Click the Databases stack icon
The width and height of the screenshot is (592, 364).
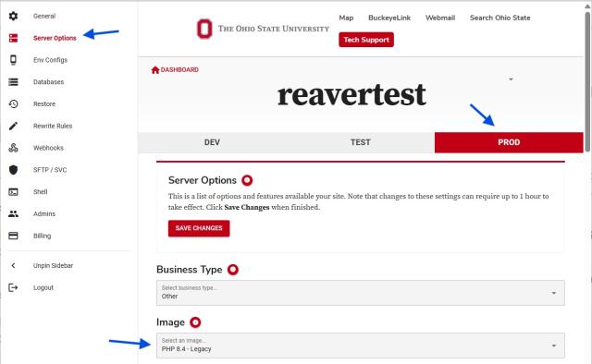tap(13, 82)
